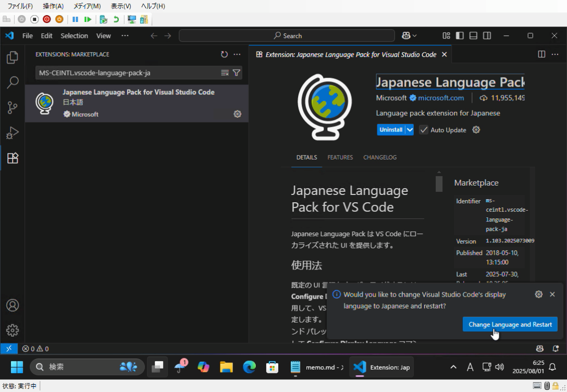567x392 pixels.
Task: Select the DETAILS tab
Action: 306,157
